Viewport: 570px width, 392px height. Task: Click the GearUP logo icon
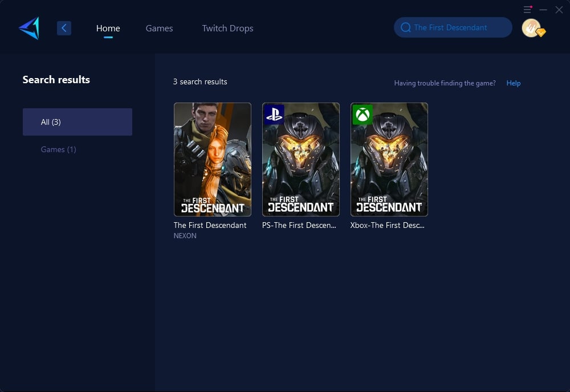pos(29,28)
